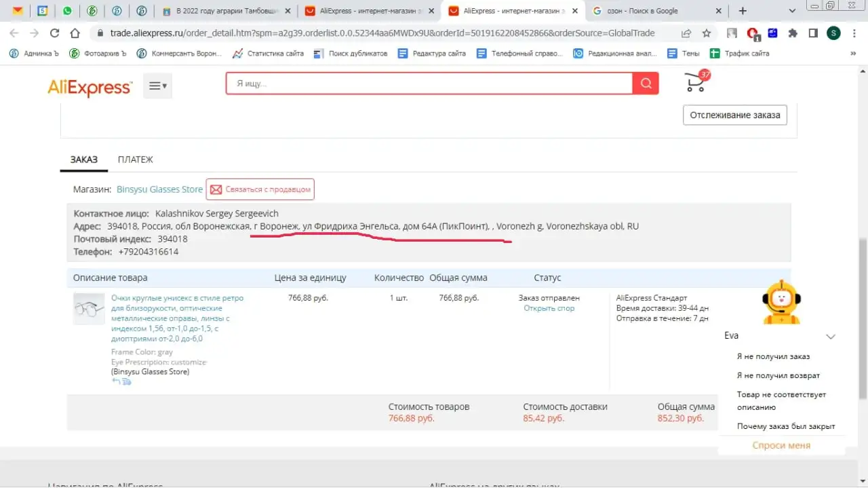This screenshot has height=488, width=868.
Task: Click 'Отслеживание заказа' button
Action: (x=735, y=115)
